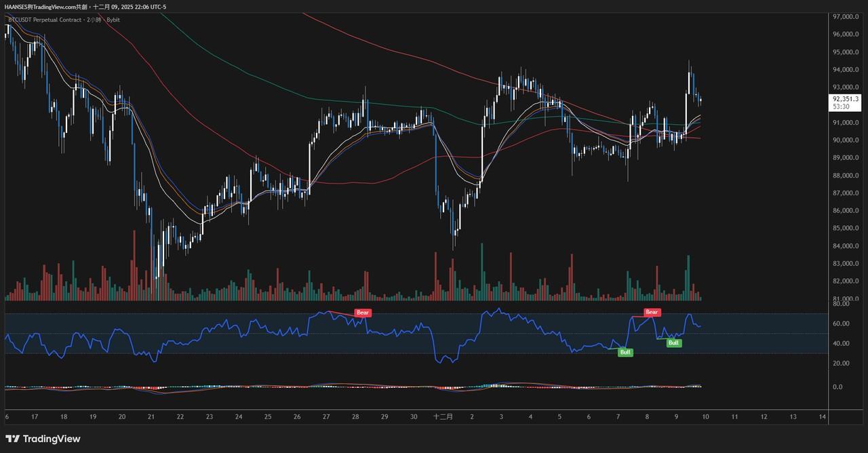The height and width of the screenshot is (453, 868).
Task: Select the Bear label near December 8
Action: pos(652,313)
